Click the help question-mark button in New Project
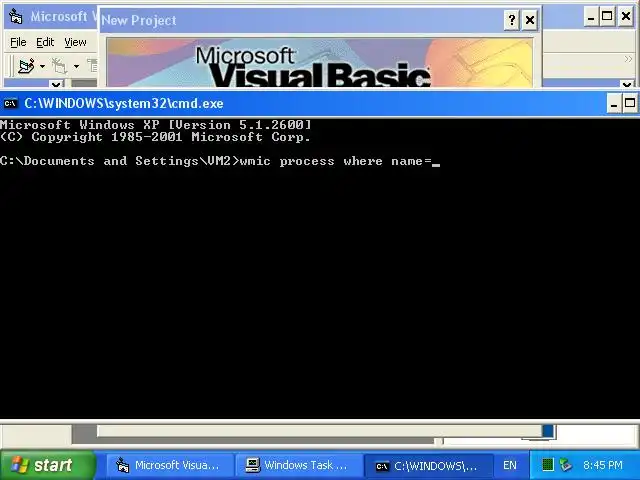This screenshot has height=480, width=640. click(512, 20)
